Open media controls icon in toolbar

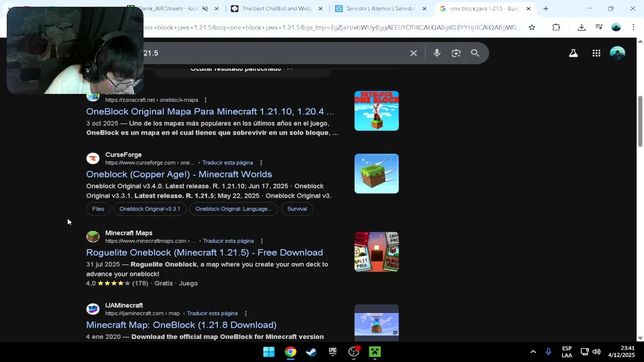599,27
